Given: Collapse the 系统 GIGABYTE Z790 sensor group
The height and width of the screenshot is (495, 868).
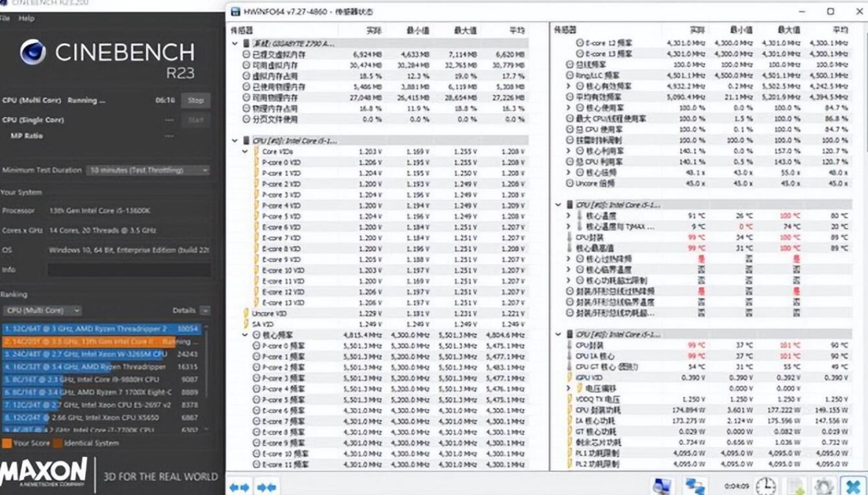Looking at the screenshot, I should point(235,44).
